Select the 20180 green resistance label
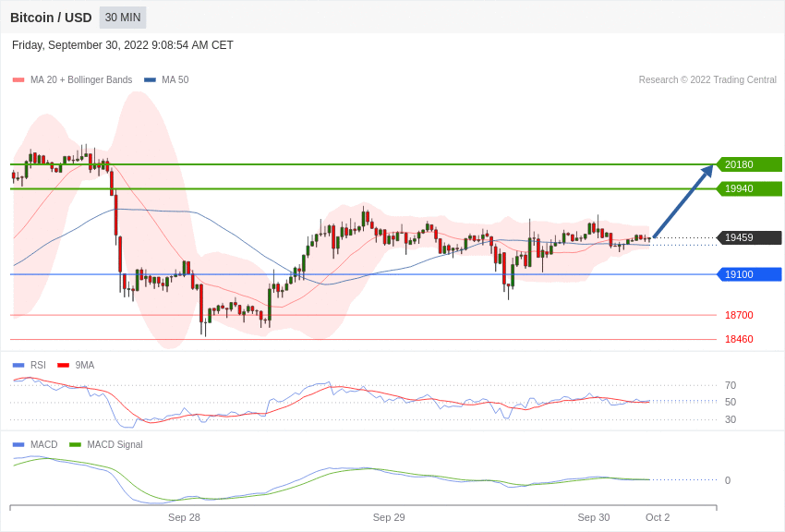 click(749, 164)
